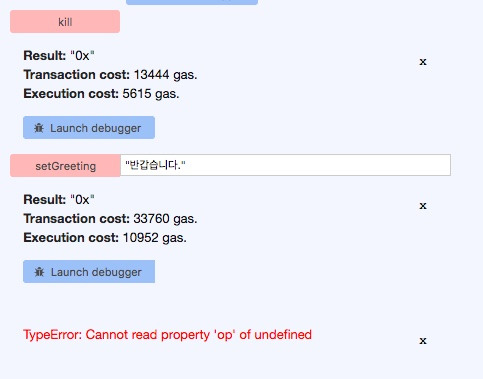483x379 pixels.
Task: Select the Execution cost 10952 gas line
Action: point(105,238)
